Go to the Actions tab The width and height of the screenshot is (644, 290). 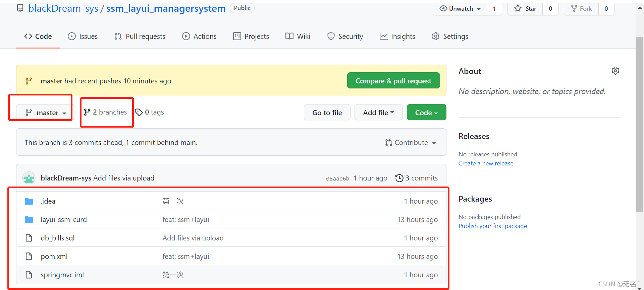click(x=199, y=37)
